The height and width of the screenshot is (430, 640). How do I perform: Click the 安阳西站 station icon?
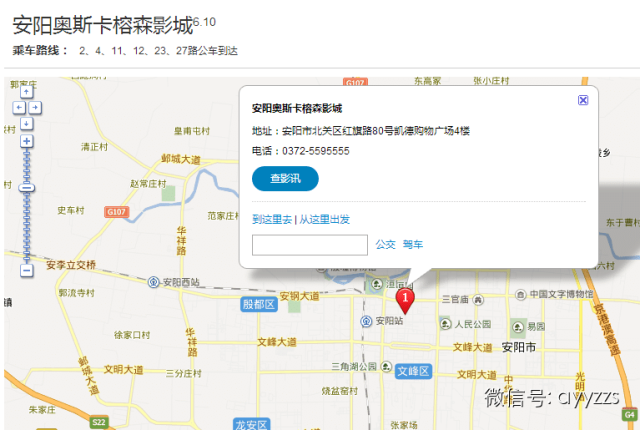click(x=153, y=282)
